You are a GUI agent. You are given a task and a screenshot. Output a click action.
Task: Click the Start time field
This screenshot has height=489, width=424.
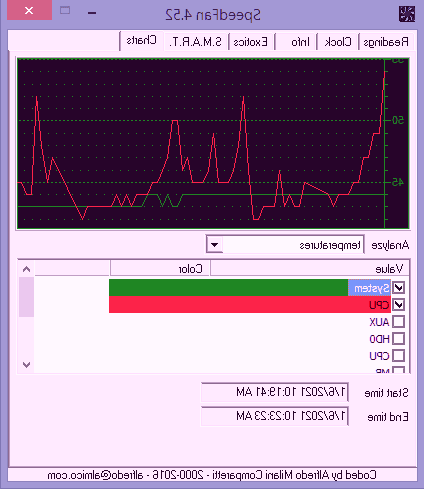click(275, 392)
